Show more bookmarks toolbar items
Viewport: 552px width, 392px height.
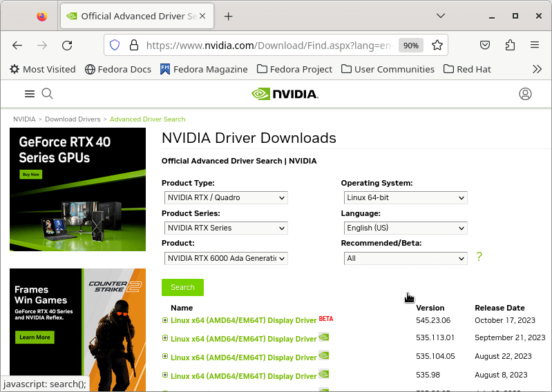click(537, 69)
